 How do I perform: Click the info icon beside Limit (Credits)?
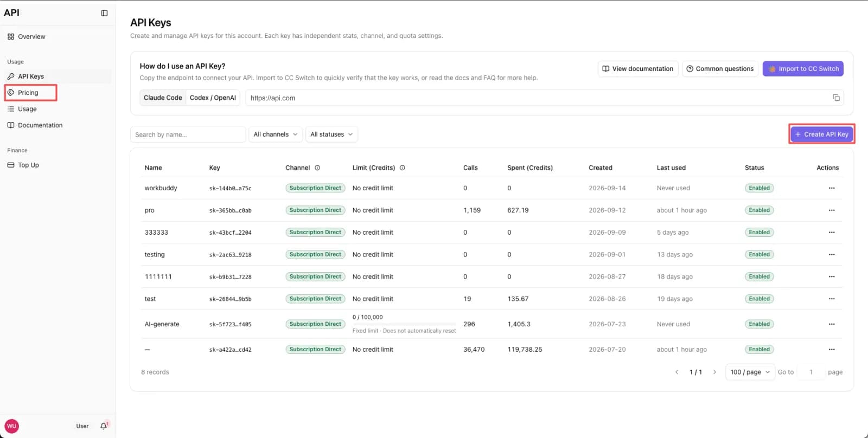point(403,168)
